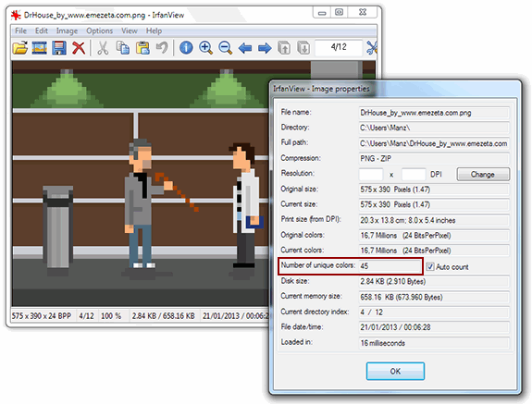Viewport: 532px width, 404px height.
Task: Delete file using red X icon
Action: point(79,48)
